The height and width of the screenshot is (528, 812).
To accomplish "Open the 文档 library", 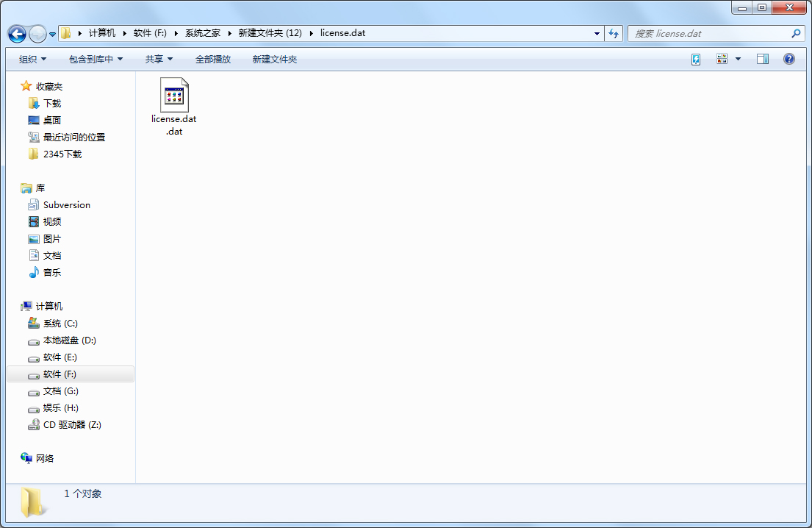I will tap(52, 256).
